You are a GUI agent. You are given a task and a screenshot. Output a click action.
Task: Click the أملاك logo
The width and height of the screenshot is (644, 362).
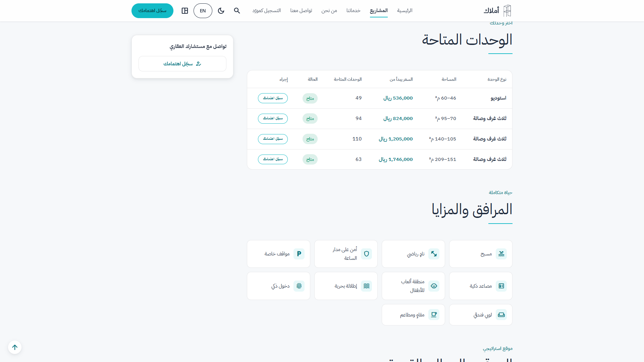pyautogui.click(x=497, y=11)
